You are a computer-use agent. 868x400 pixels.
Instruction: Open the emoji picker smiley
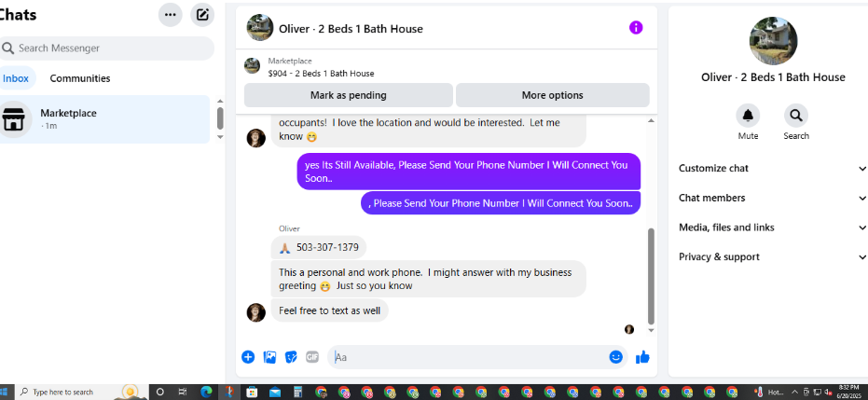click(616, 357)
